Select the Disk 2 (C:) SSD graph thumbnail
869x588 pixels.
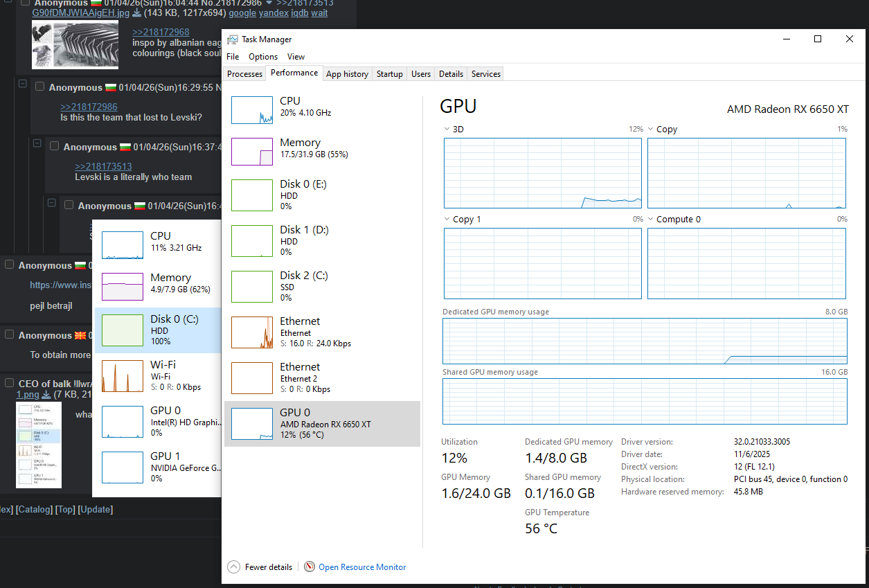(x=252, y=287)
